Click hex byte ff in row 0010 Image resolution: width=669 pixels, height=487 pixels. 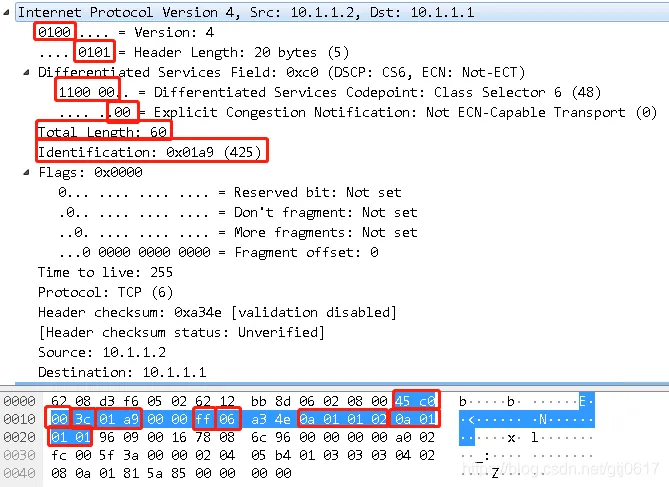click(x=203, y=419)
